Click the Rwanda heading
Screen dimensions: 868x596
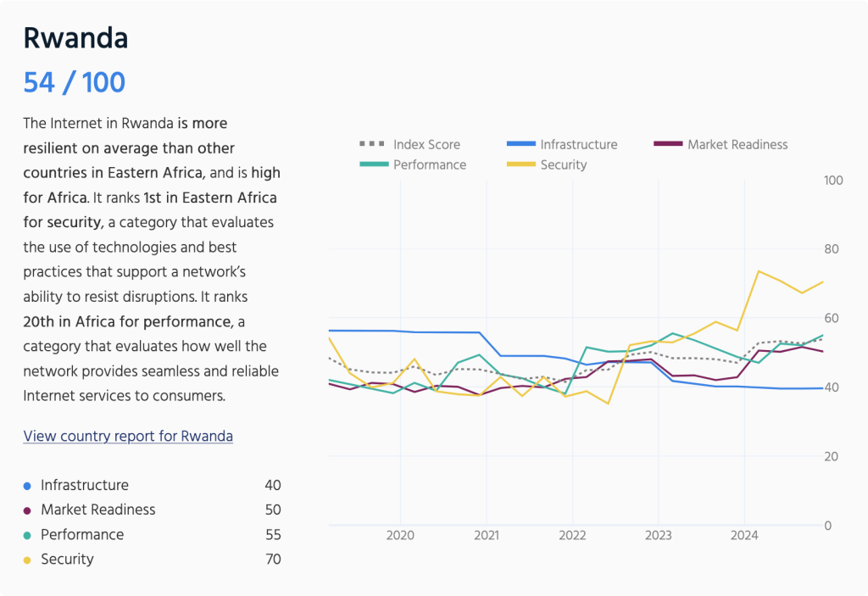[x=75, y=38]
